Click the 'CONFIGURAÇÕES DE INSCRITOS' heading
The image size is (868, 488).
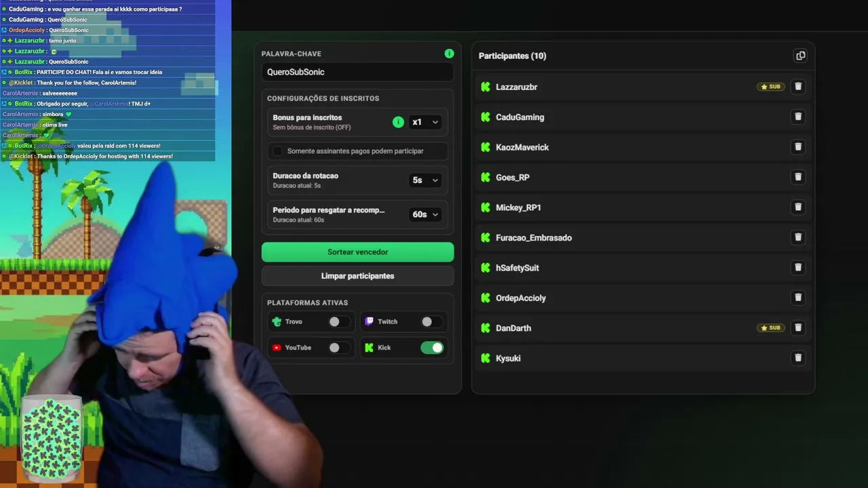pyautogui.click(x=323, y=98)
